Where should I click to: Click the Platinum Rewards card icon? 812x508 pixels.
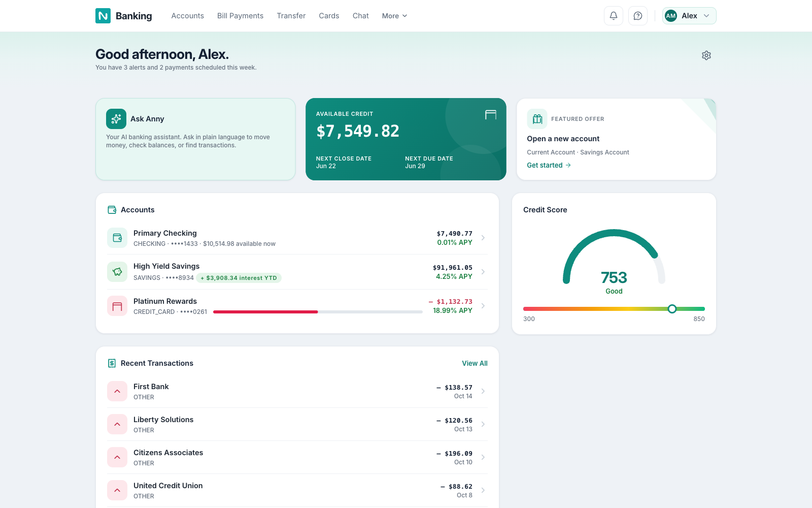(117, 306)
